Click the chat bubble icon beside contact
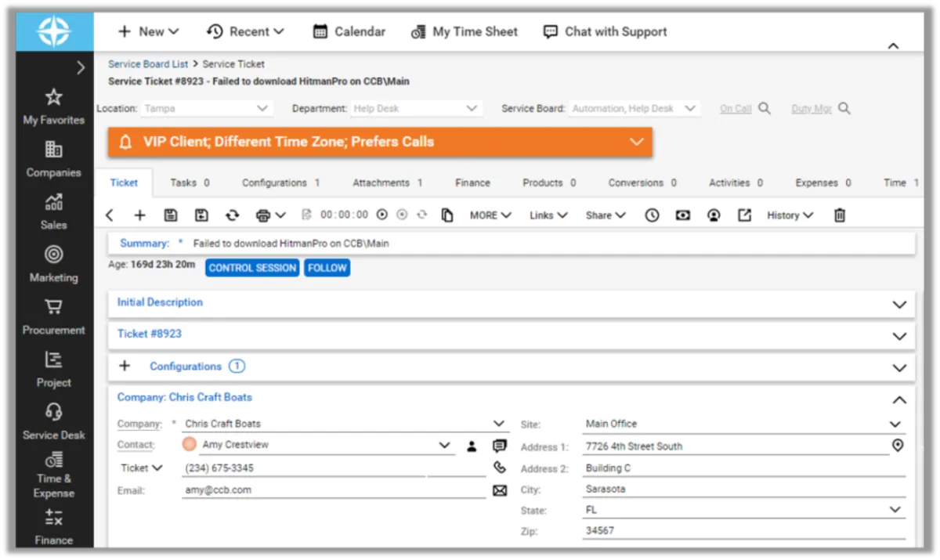This screenshot has width=940, height=560. (500, 446)
